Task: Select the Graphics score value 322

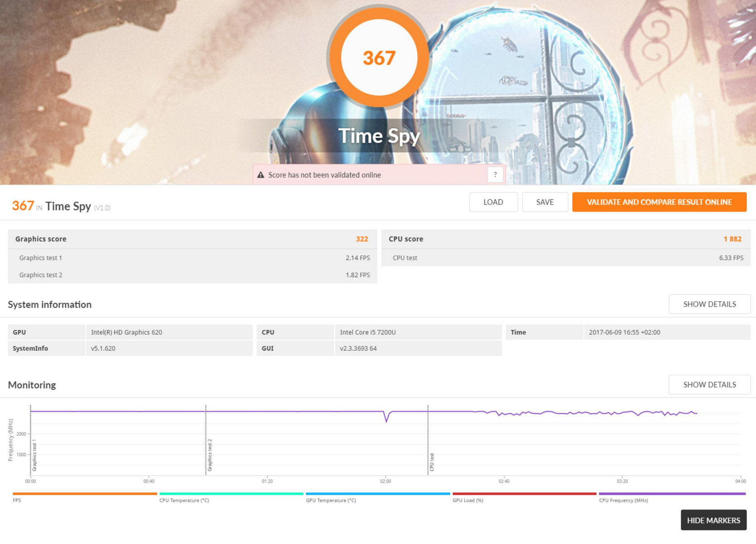Action: pyautogui.click(x=361, y=239)
